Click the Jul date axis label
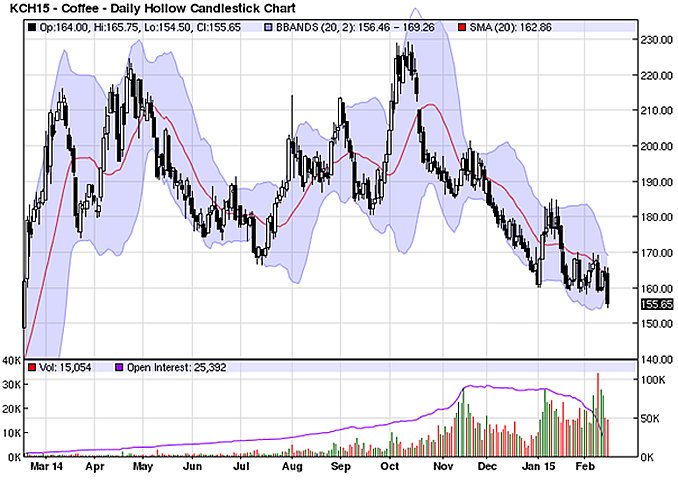 (243, 466)
